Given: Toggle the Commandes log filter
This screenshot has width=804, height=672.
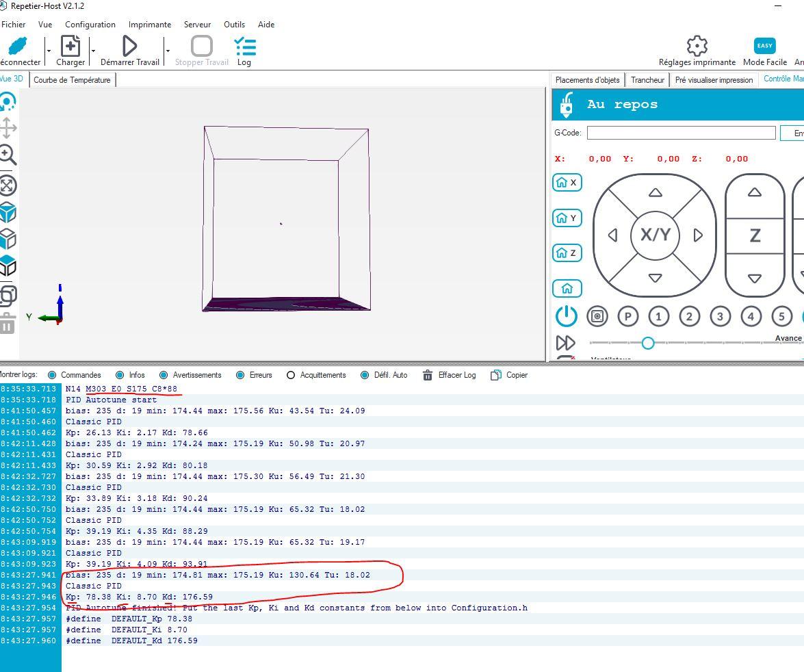Looking at the screenshot, I should point(52,375).
